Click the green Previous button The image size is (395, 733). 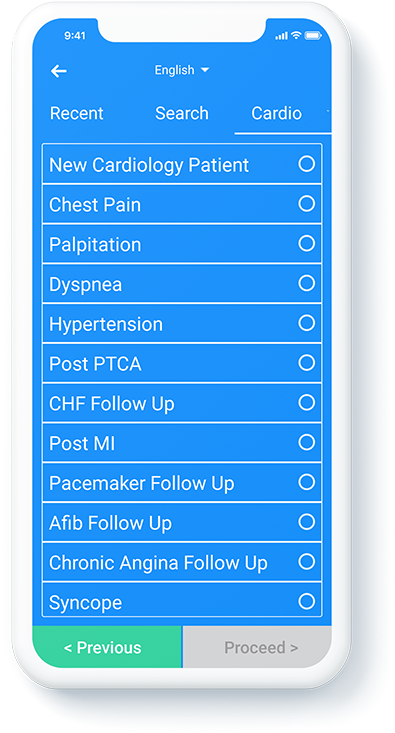coord(107,647)
